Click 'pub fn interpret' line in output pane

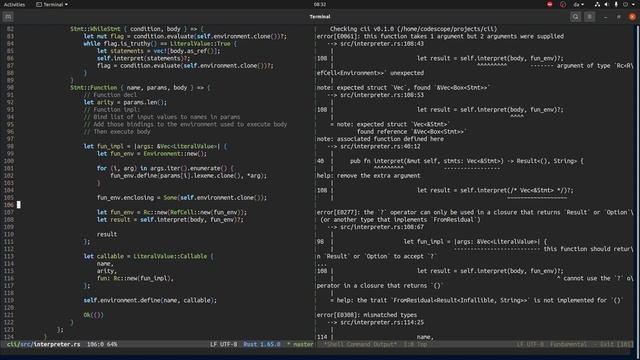click(x=467, y=161)
